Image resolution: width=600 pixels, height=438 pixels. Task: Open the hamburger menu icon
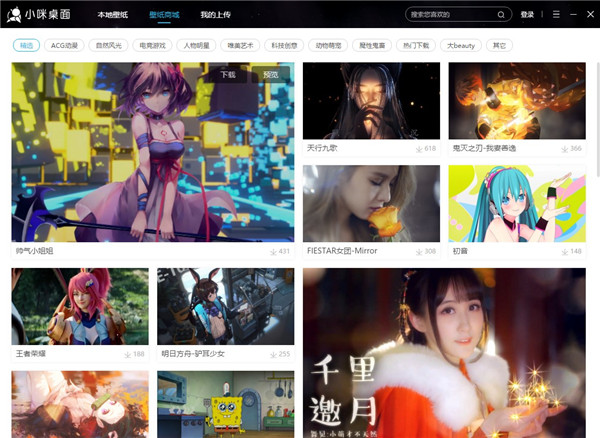(556, 14)
